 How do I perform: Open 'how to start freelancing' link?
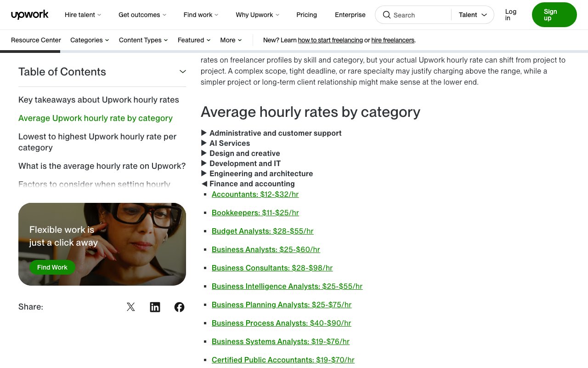click(x=330, y=40)
